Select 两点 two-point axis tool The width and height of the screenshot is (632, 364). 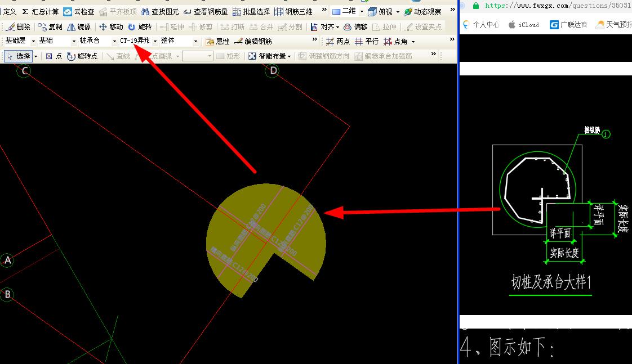tap(338, 41)
